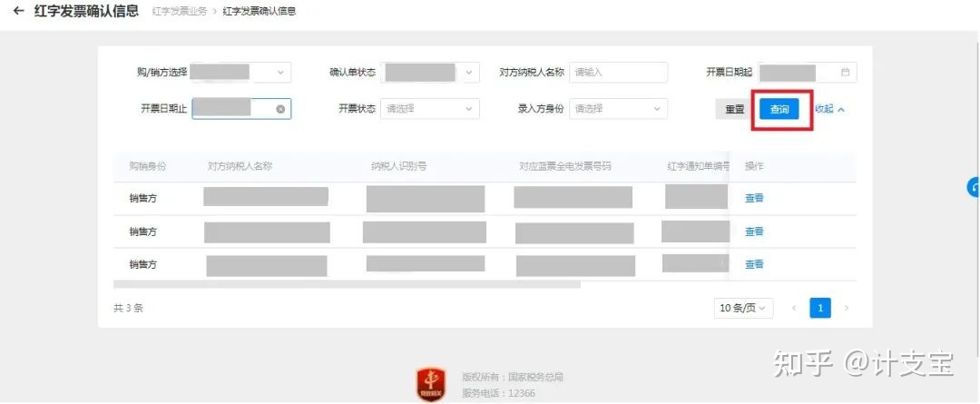
Task: Open the 开票状态 dropdown
Action: click(x=430, y=109)
